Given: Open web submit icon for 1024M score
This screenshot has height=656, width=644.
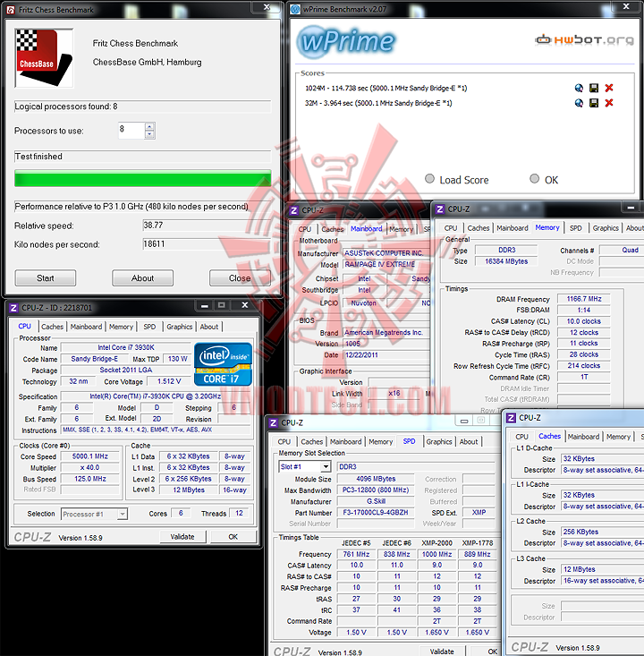Looking at the screenshot, I should coord(579,88).
